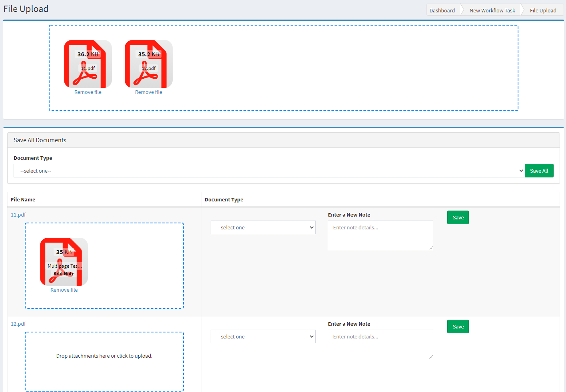Click the File Name column header
Viewport: 566px width, 392px height.
click(23, 199)
